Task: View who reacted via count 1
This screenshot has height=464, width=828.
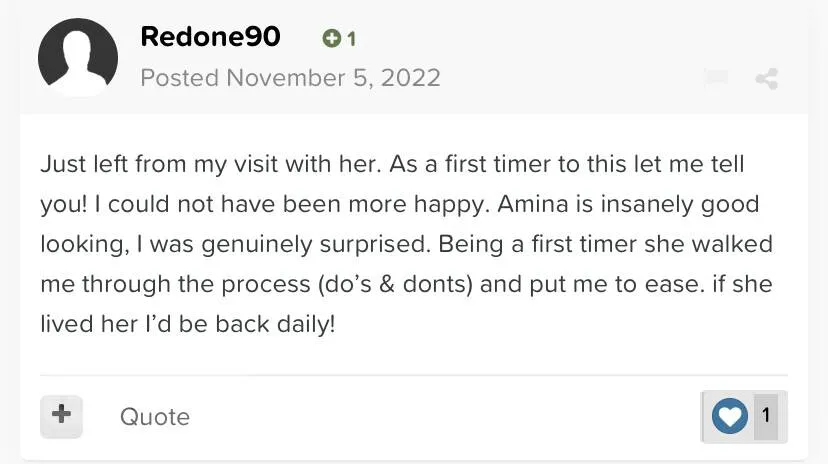Action: 766,415
